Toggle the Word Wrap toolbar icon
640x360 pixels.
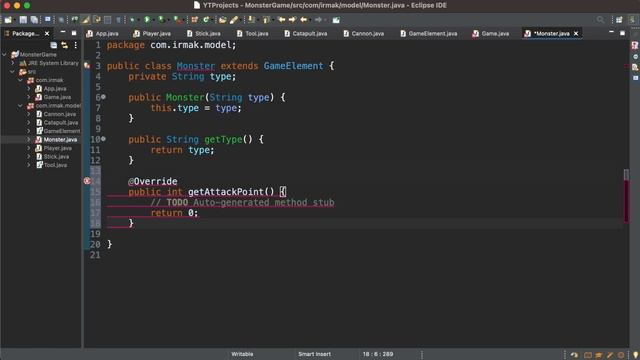tap(97, 20)
